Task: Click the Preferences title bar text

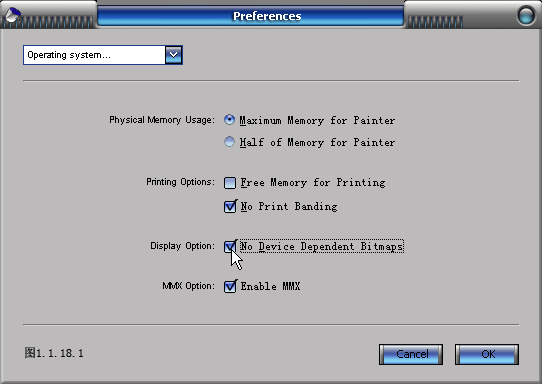Action: click(x=267, y=16)
